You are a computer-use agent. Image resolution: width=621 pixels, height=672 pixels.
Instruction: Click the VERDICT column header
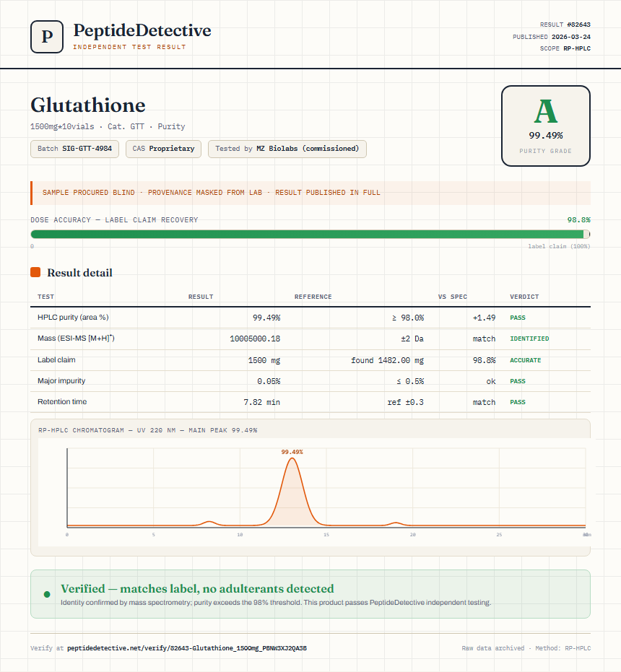coord(524,297)
